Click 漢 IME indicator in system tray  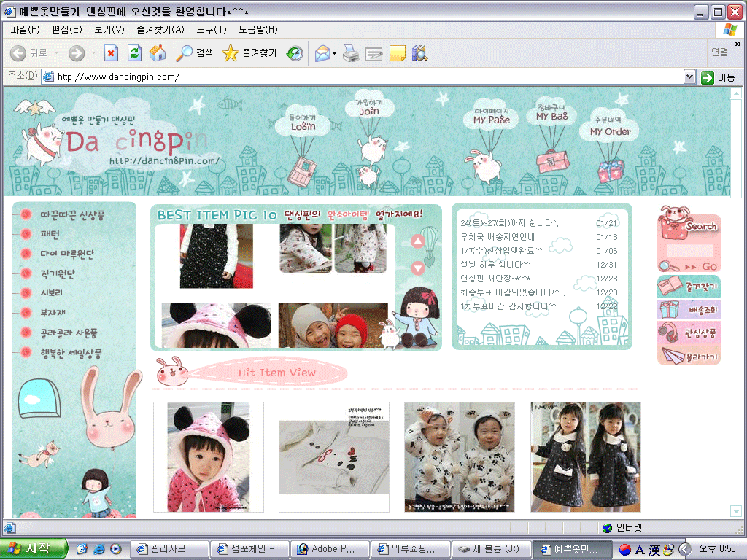[654, 550]
